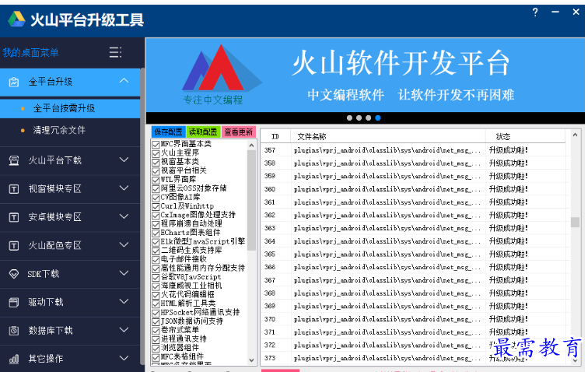Image resolution: width=588 pixels, height=372 pixels.
Task: Click the hamburger menu icon beside 我的桌面菜单
Action: click(115, 52)
